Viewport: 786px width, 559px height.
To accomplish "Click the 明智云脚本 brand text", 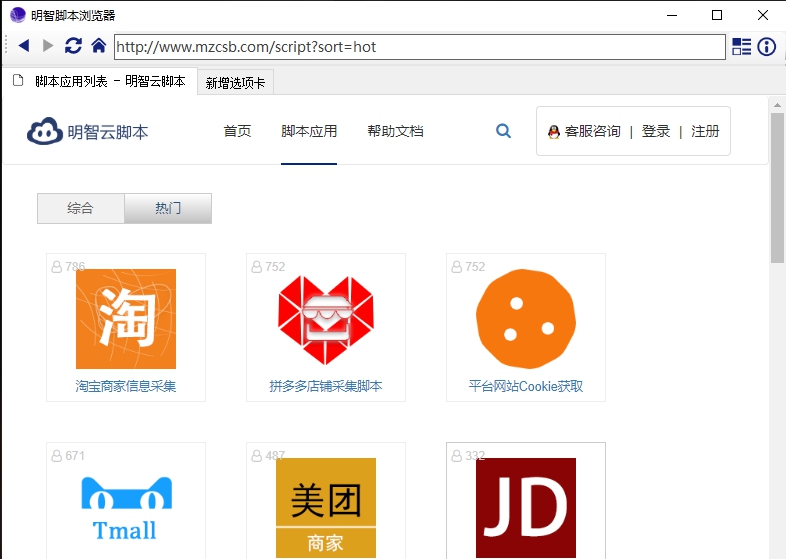I will tap(108, 132).
